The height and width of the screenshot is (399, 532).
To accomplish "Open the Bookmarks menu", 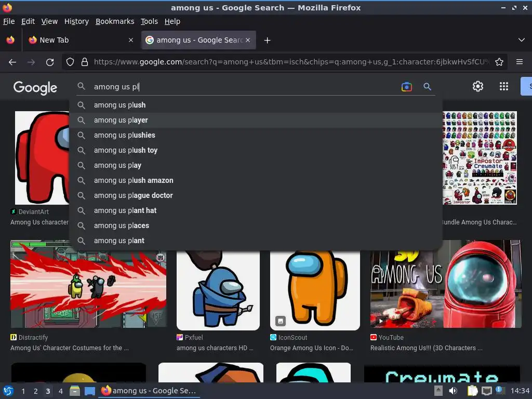I will [x=115, y=21].
